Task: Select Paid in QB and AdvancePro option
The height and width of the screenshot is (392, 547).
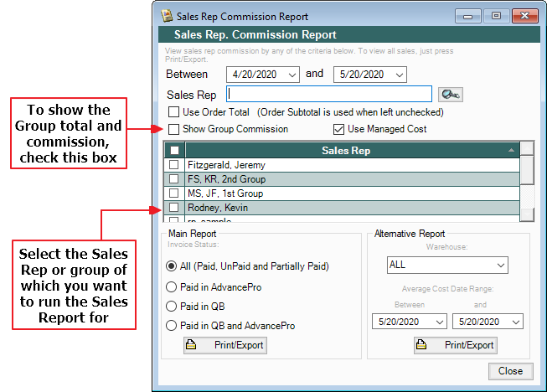Action: coord(172,325)
